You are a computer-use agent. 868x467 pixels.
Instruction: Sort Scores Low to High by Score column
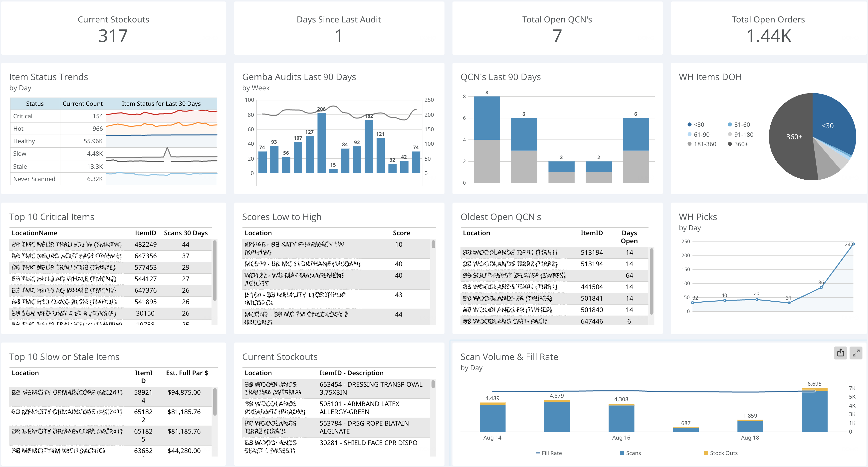[x=401, y=233]
